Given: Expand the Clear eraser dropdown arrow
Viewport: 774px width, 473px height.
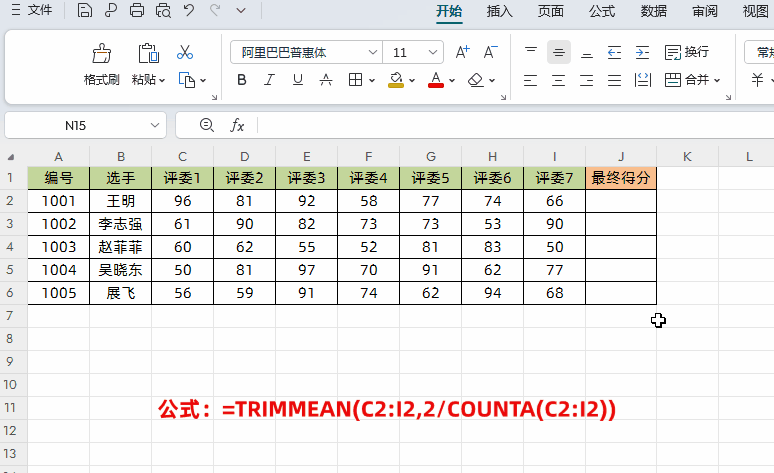Looking at the screenshot, I should (x=492, y=80).
